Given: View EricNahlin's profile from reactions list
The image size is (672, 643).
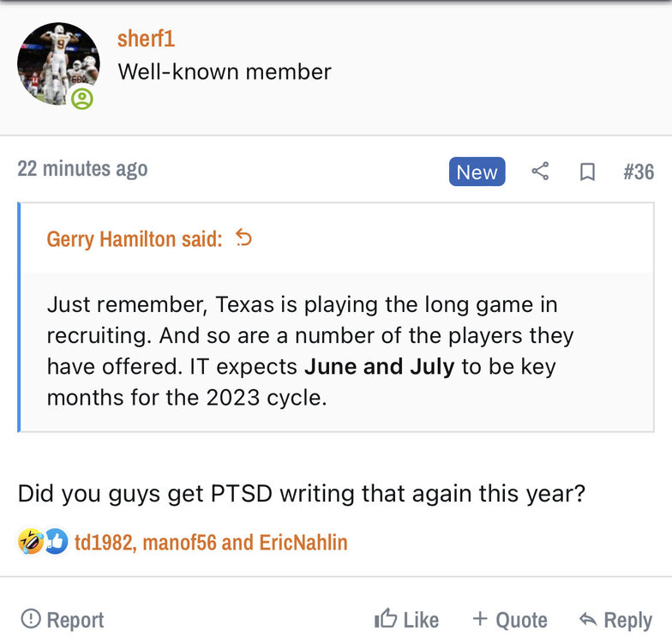Looking at the screenshot, I should tap(303, 542).
